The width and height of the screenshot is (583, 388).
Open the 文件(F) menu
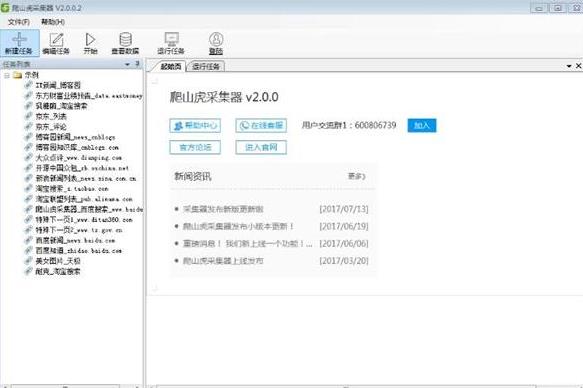click(19, 22)
